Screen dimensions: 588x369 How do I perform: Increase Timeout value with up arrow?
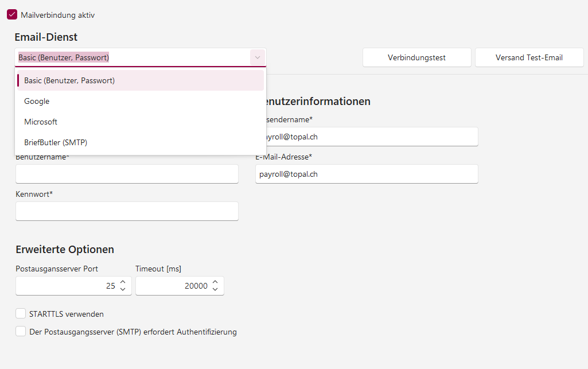(x=215, y=282)
